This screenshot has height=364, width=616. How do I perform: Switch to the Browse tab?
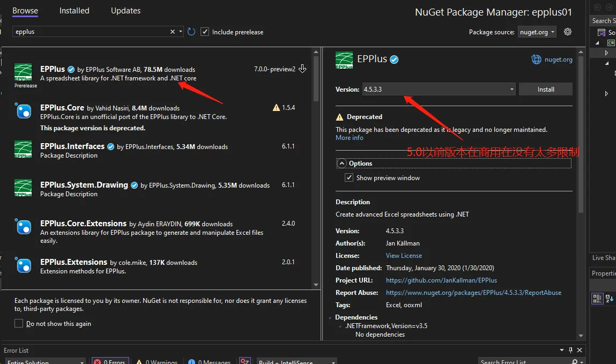pyautogui.click(x=25, y=11)
